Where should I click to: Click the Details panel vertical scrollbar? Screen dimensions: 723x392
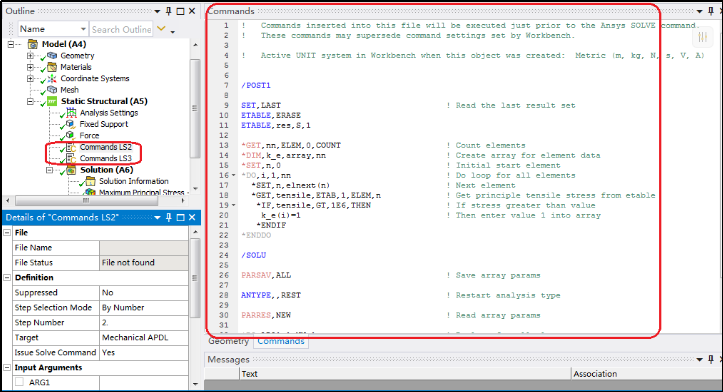point(195,278)
